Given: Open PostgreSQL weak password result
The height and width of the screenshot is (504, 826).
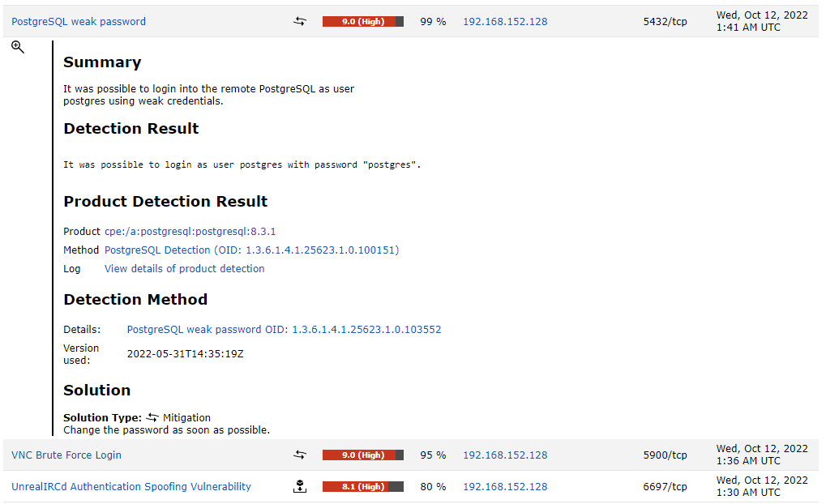Looking at the screenshot, I should [79, 22].
